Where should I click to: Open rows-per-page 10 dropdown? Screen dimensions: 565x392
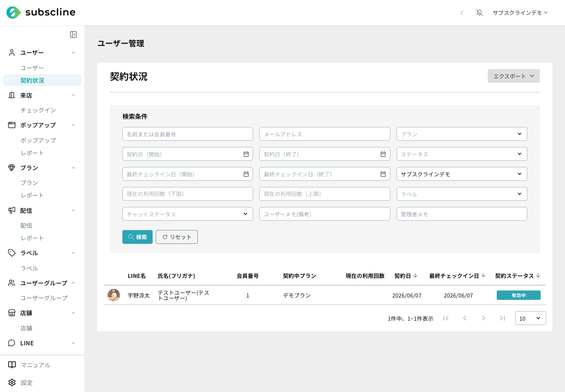[x=530, y=318]
